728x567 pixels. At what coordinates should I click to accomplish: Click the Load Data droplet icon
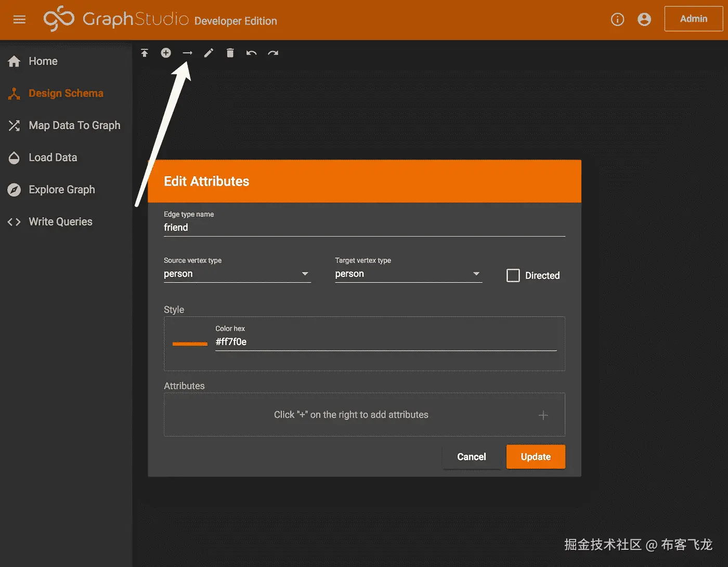pyautogui.click(x=14, y=157)
